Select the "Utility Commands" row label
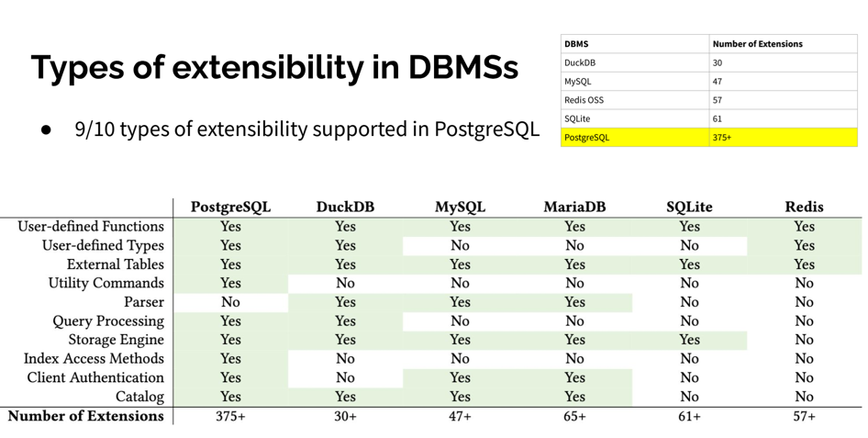The image size is (868, 438). coord(106,283)
